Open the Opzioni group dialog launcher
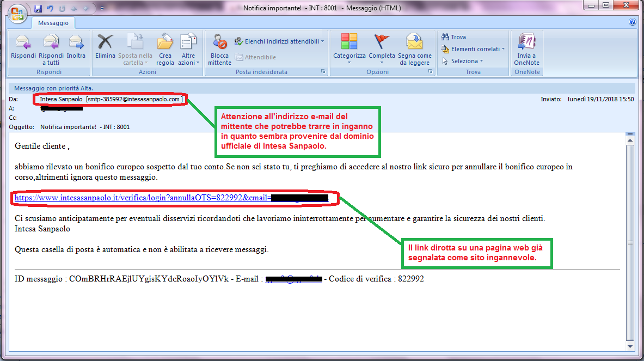This screenshot has height=361, width=644. pos(431,72)
